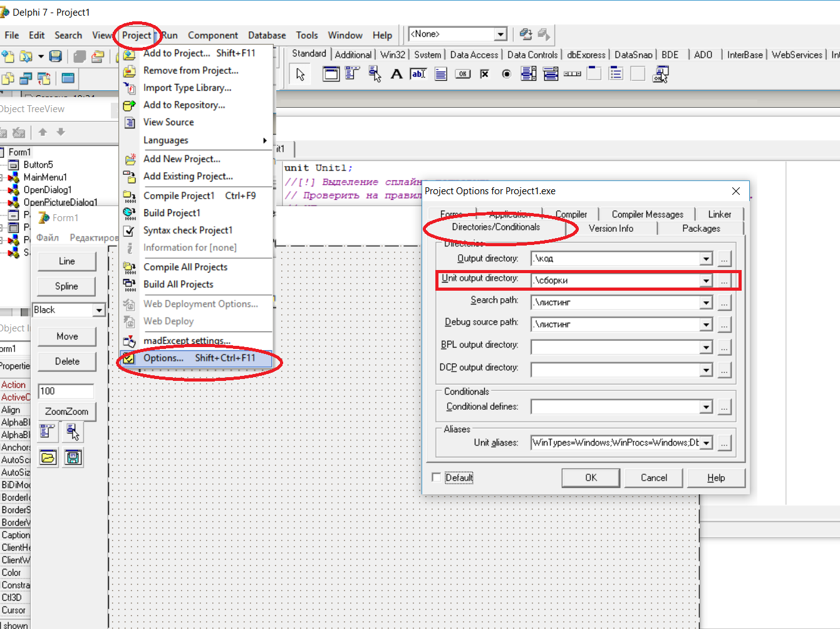Click the Save floppy disk toolbar icon
The image size is (840, 629).
(56, 56)
